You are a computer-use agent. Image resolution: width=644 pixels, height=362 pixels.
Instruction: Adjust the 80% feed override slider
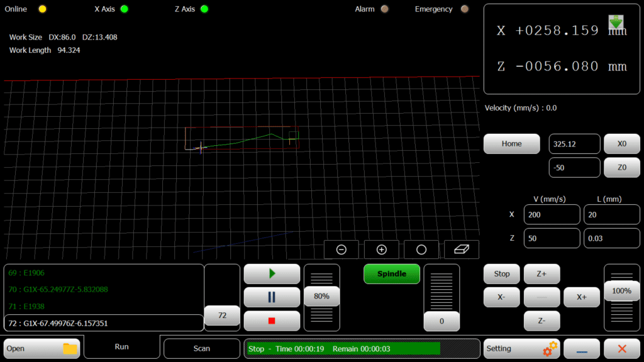[321, 297]
